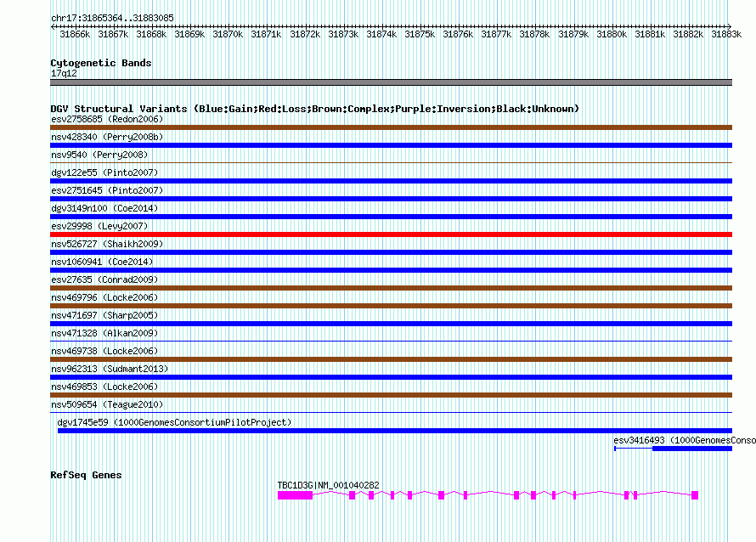Select nsv962313 (Sudmant2013) variant label
Screen dimensions: 756x542
(110, 369)
